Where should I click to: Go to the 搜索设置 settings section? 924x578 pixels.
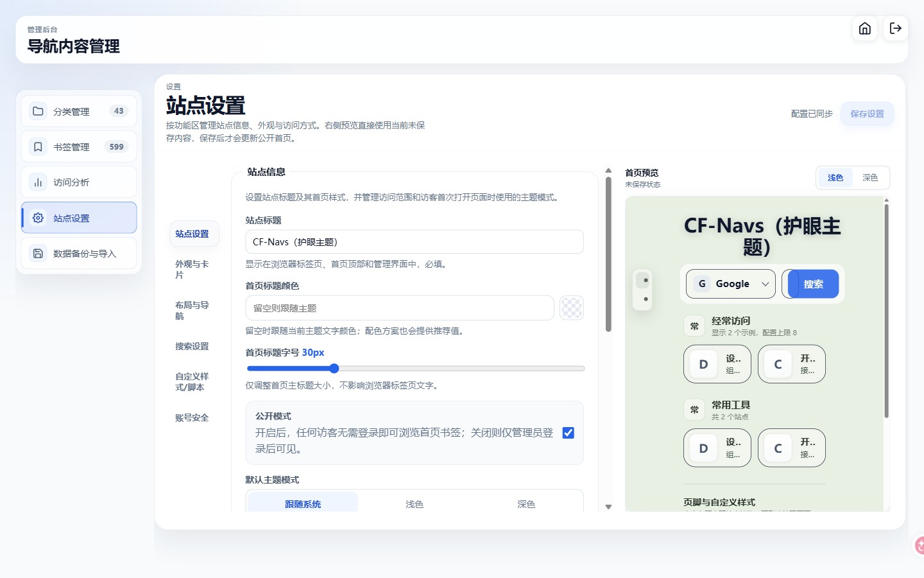point(194,346)
